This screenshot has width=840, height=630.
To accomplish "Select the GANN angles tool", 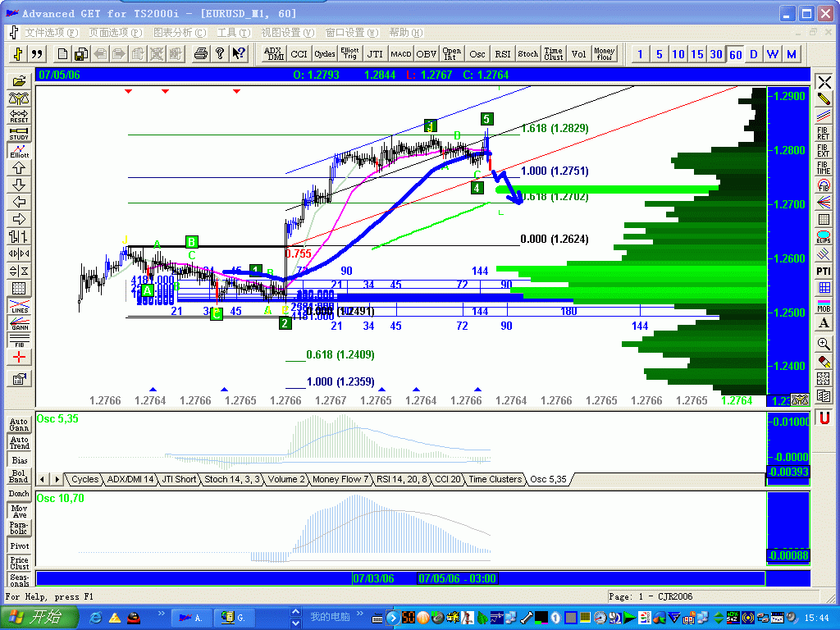I will [20, 323].
